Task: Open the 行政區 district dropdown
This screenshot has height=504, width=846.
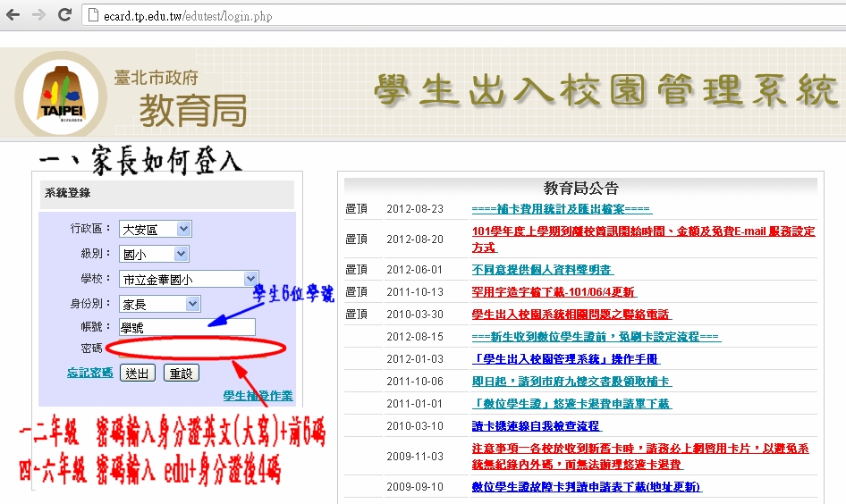Action: (x=155, y=230)
